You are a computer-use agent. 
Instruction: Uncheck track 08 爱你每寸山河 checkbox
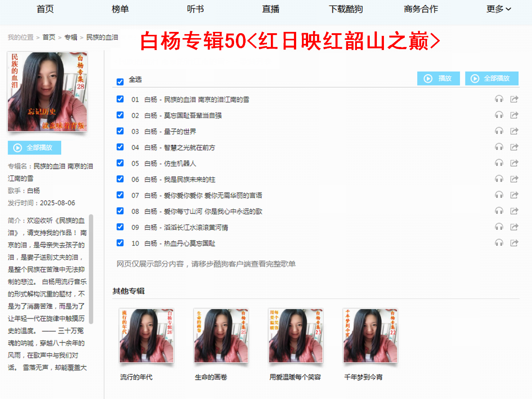tap(120, 210)
